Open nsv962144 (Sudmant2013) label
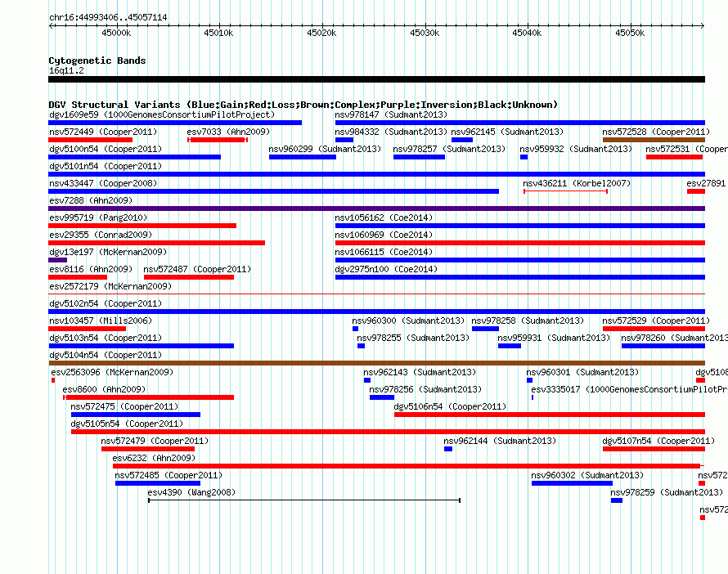The width and height of the screenshot is (728, 574). (500, 441)
